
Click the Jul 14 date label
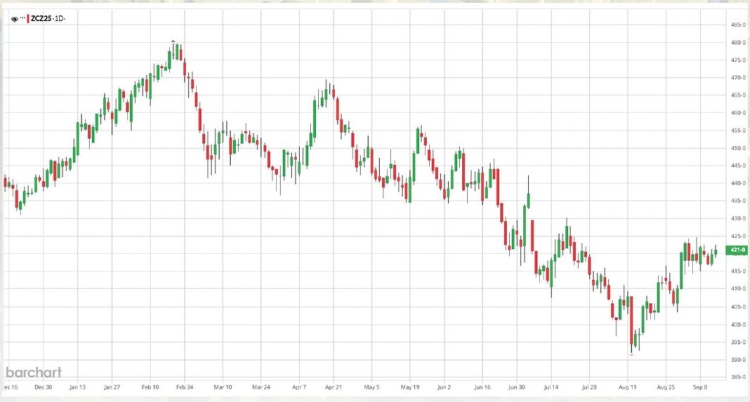coord(553,385)
